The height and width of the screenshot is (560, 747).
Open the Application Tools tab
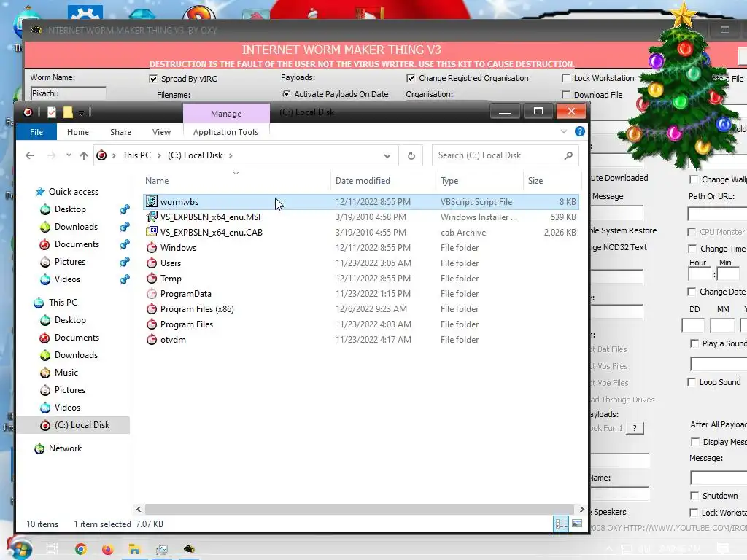pos(226,132)
